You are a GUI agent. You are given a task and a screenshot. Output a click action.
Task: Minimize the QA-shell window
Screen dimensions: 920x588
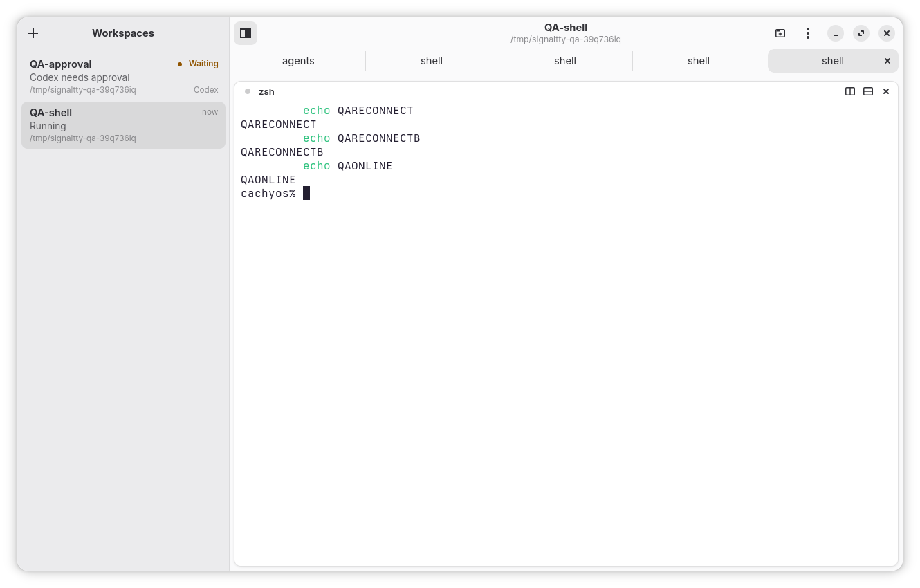(836, 33)
